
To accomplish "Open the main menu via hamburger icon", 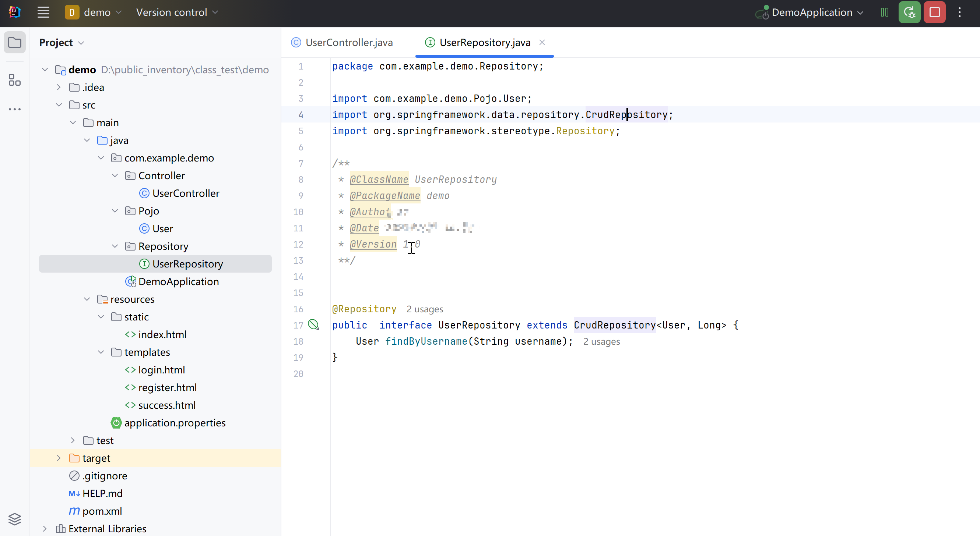I will coord(43,12).
